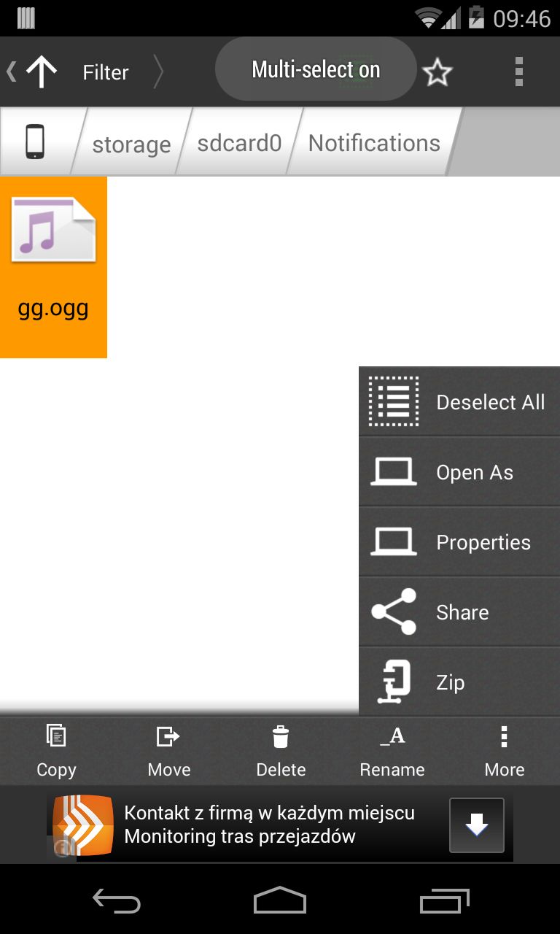Tap the Android back navigation button
The width and height of the screenshot is (560, 934).
(117, 901)
